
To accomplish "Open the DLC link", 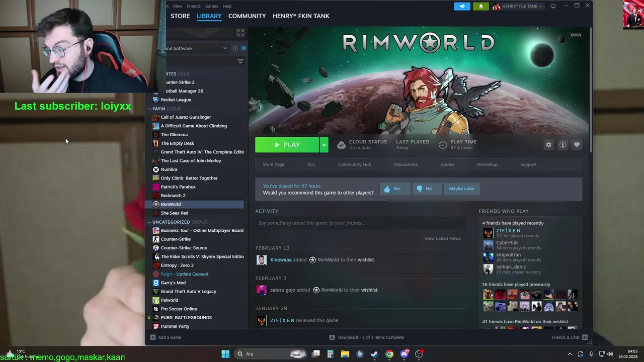I will 311,164.
